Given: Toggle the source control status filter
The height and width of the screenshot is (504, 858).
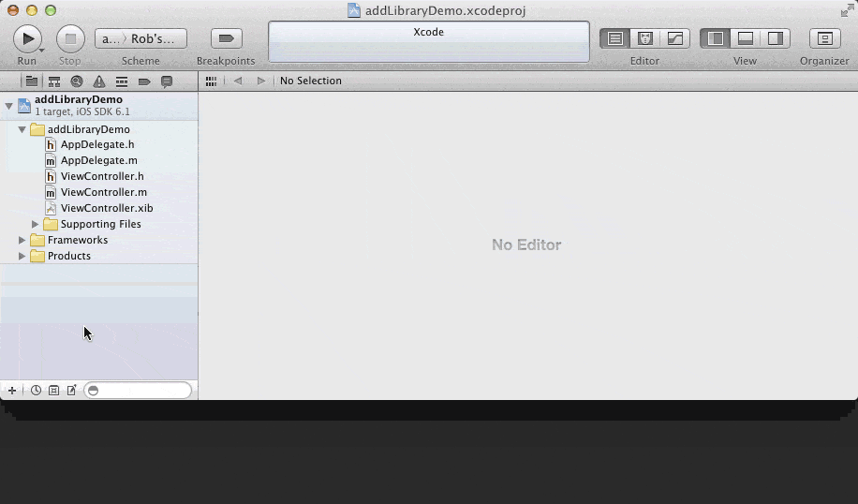Looking at the screenshot, I should coord(53,390).
